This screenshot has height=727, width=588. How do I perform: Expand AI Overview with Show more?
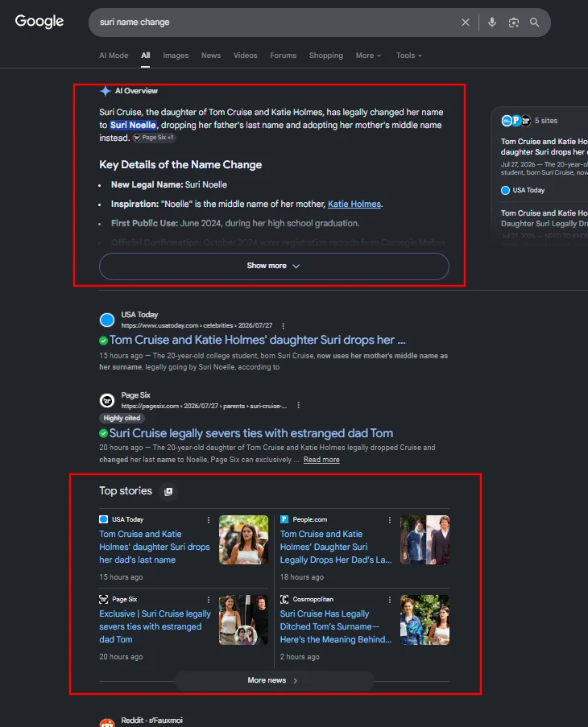point(274,266)
